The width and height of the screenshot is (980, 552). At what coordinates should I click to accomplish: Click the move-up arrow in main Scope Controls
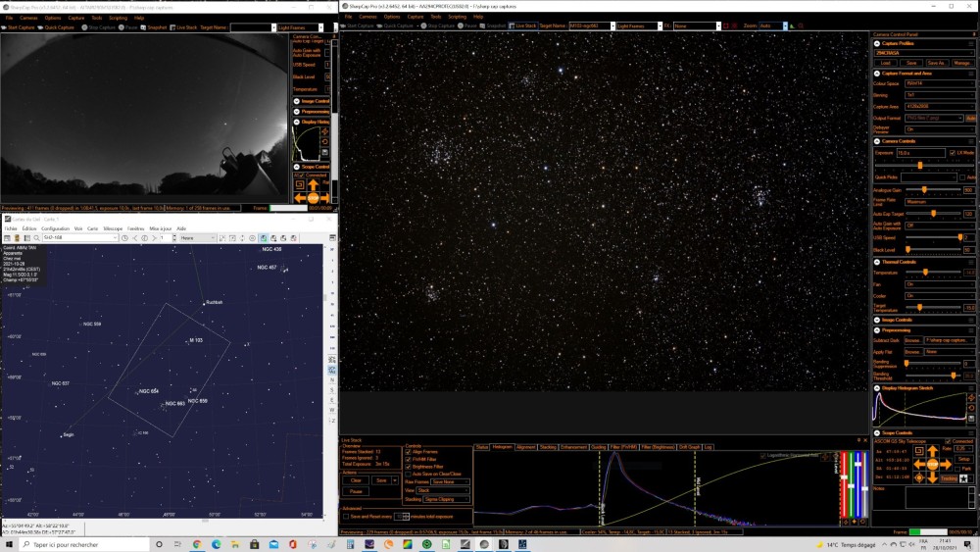tap(933, 451)
